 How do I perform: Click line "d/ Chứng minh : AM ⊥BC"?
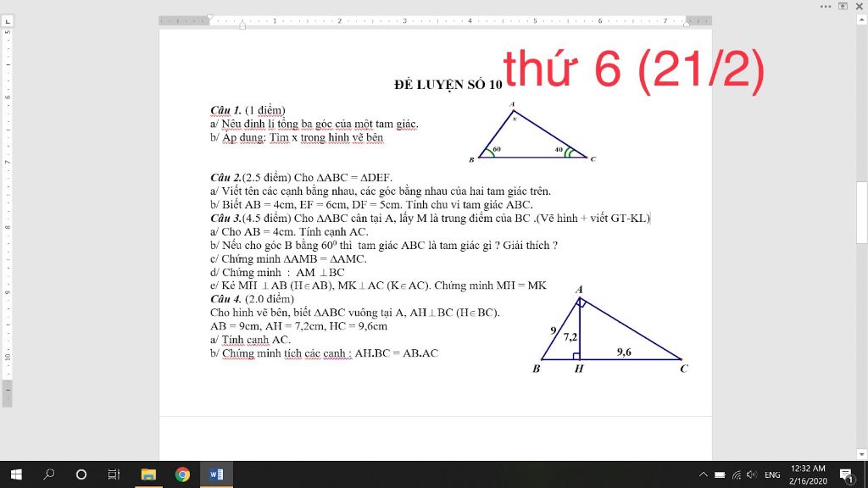click(x=277, y=272)
